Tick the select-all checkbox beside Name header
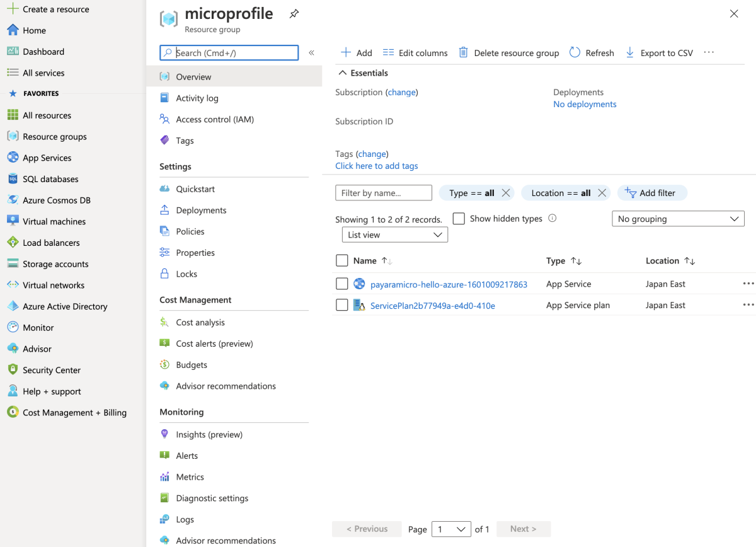 point(341,260)
